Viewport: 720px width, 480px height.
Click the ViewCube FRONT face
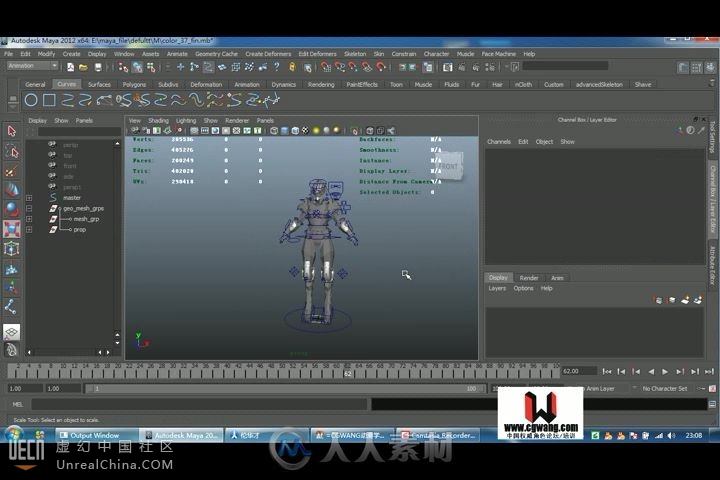point(448,166)
